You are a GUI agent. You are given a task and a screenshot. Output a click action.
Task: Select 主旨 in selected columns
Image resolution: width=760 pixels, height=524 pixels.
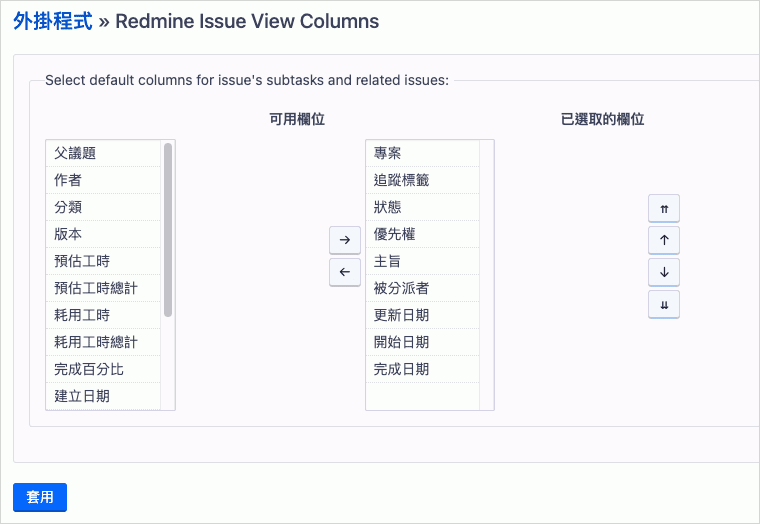(422, 261)
